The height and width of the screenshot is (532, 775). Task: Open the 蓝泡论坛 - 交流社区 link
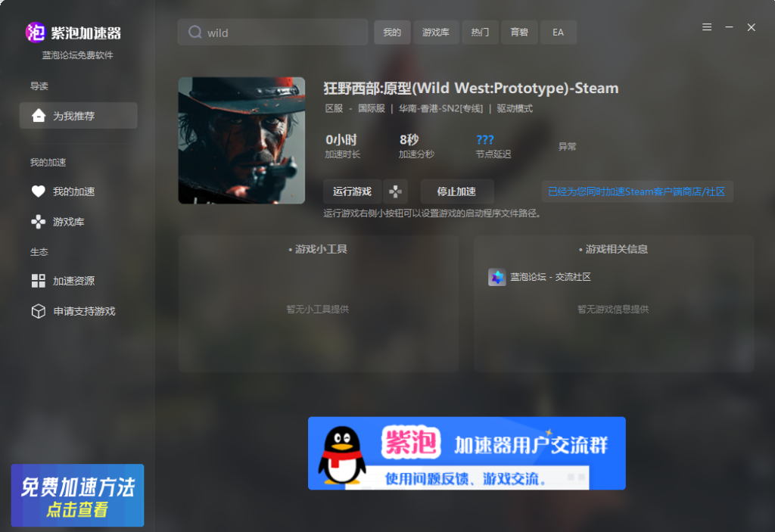tap(550, 277)
